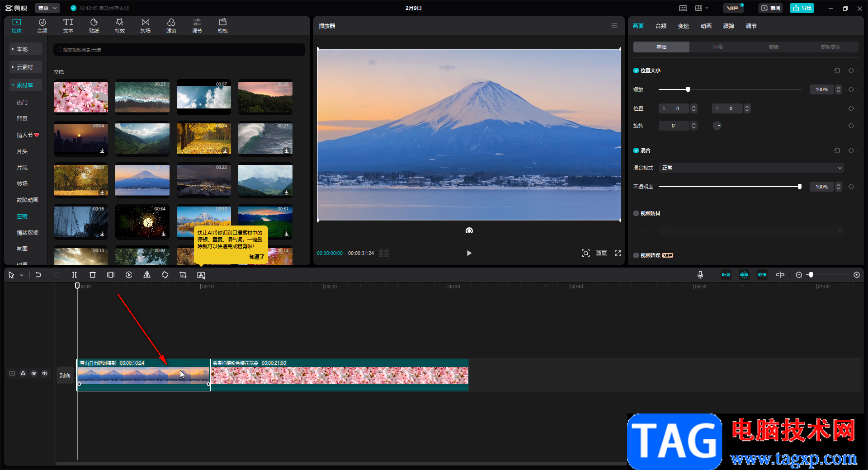
Task: Enter fullscreen preview in player
Action: point(618,253)
